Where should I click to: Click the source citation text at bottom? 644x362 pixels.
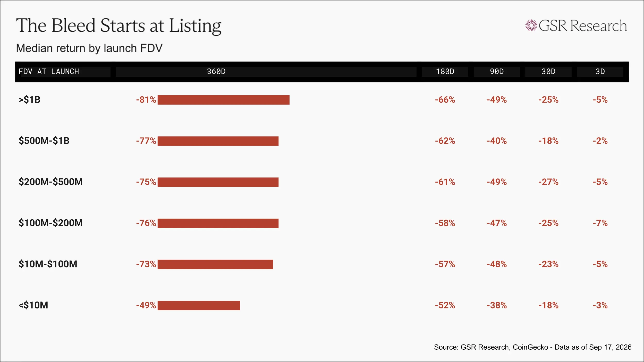coord(533,347)
